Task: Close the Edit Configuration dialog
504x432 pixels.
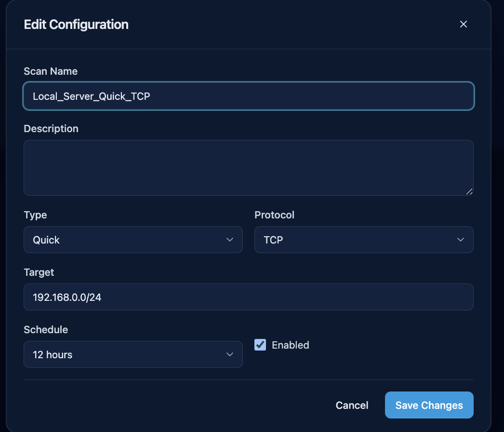Action: click(x=463, y=24)
